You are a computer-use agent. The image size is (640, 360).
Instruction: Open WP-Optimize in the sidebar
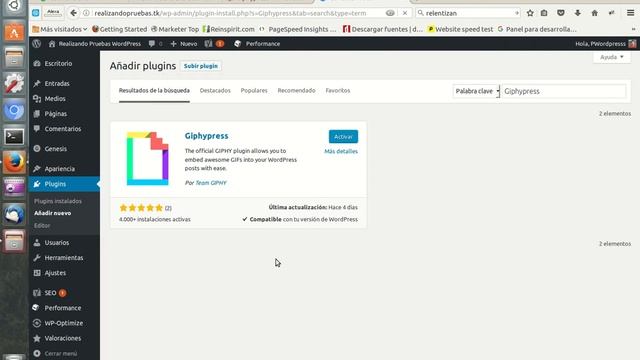(x=64, y=323)
